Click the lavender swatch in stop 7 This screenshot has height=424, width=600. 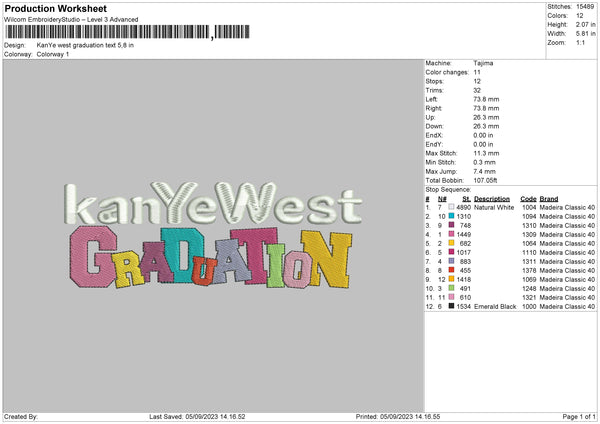[x=452, y=261]
